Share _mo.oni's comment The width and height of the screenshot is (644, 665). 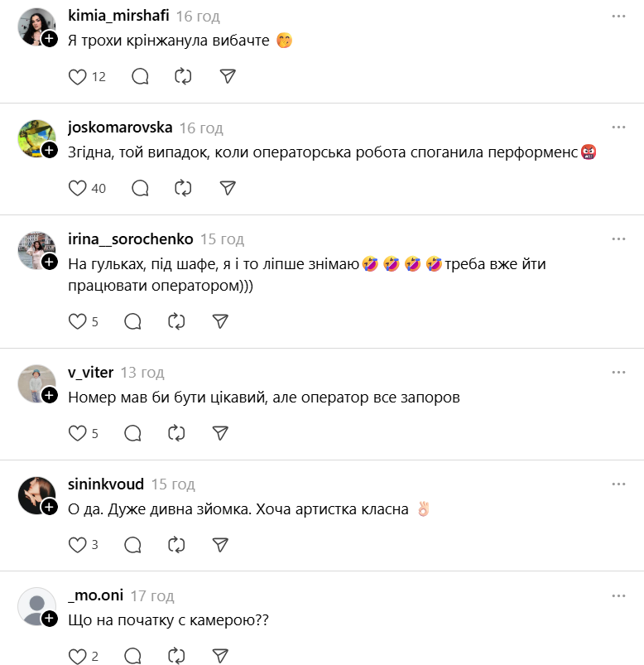click(x=219, y=657)
